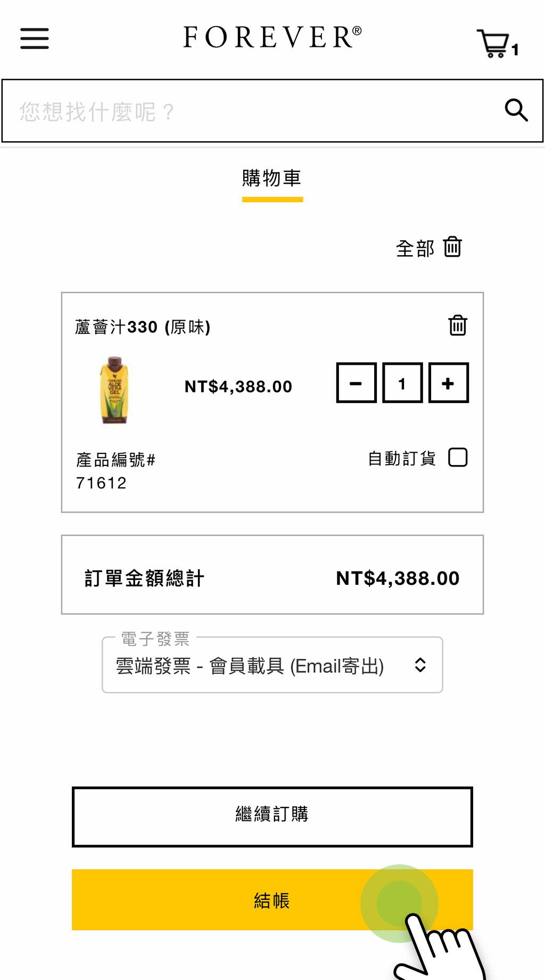Open the hamburger navigation menu
Image resolution: width=545 pixels, height=980 pixels.
[x=35, y=38]
